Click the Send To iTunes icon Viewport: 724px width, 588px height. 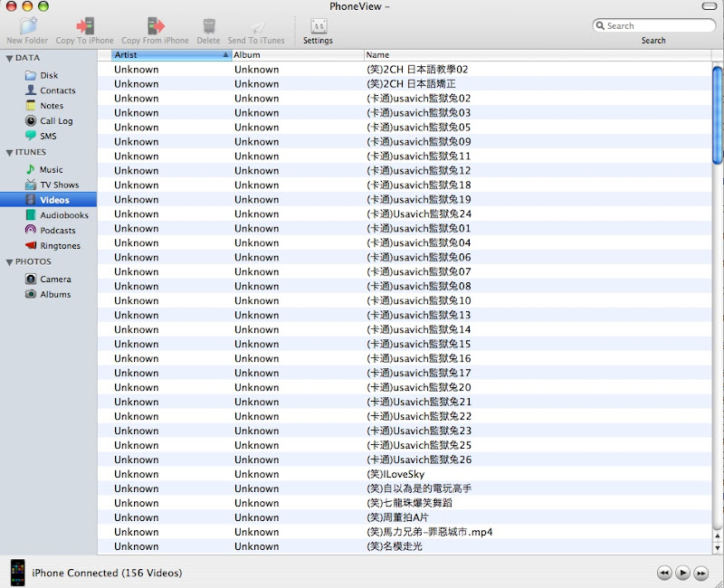256,26
